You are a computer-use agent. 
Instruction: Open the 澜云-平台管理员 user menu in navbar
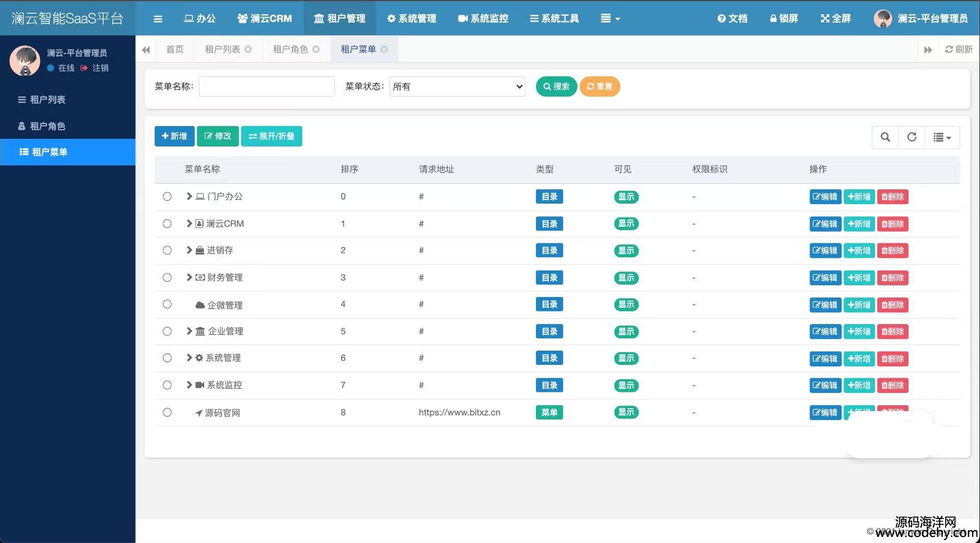(x=921, y=19)
